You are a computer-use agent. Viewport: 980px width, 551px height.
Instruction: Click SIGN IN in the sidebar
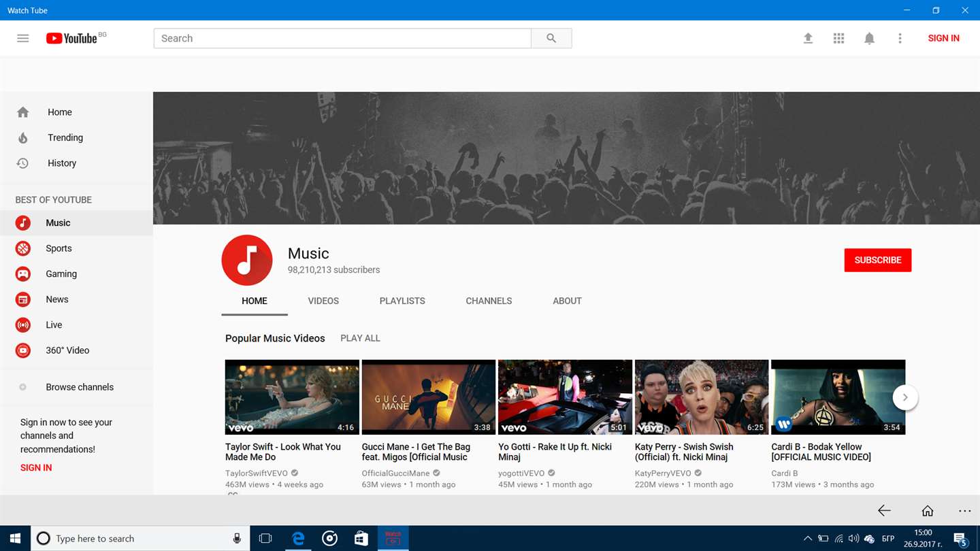[x=36, y=467]
